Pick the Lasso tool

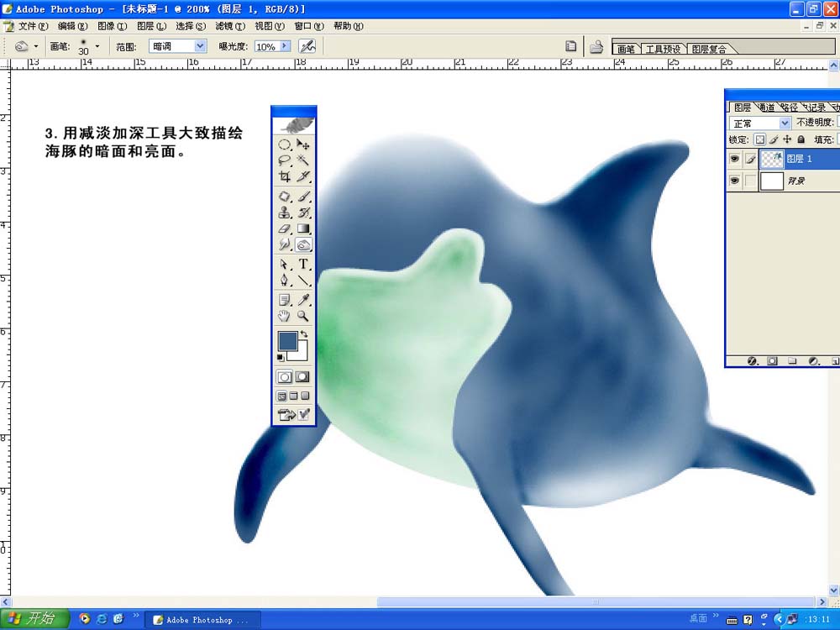pos(285,160)
